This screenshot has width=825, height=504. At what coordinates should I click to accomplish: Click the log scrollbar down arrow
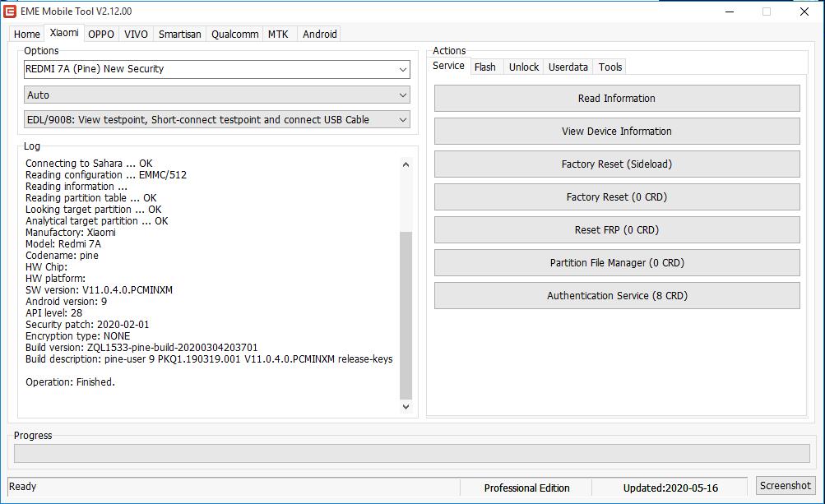pos(406,407)
